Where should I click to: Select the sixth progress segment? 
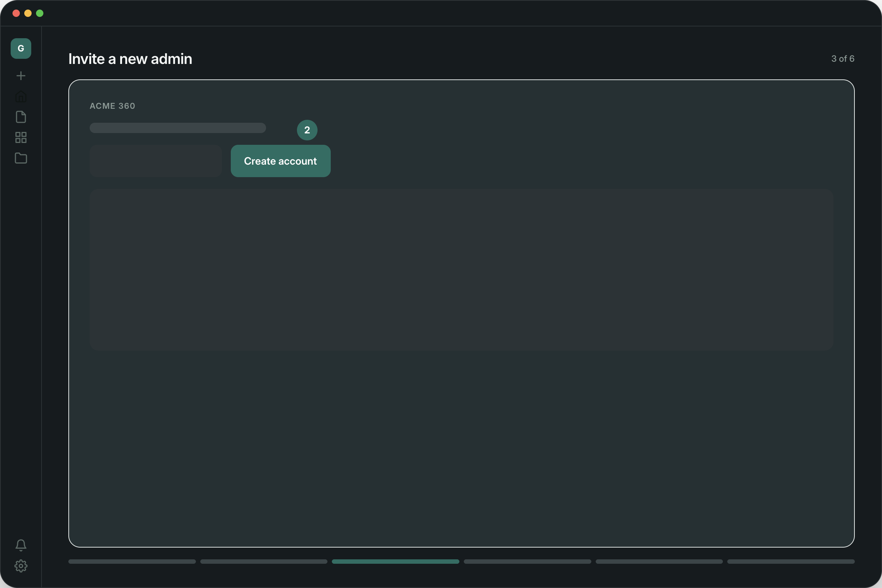click(791, 562)
